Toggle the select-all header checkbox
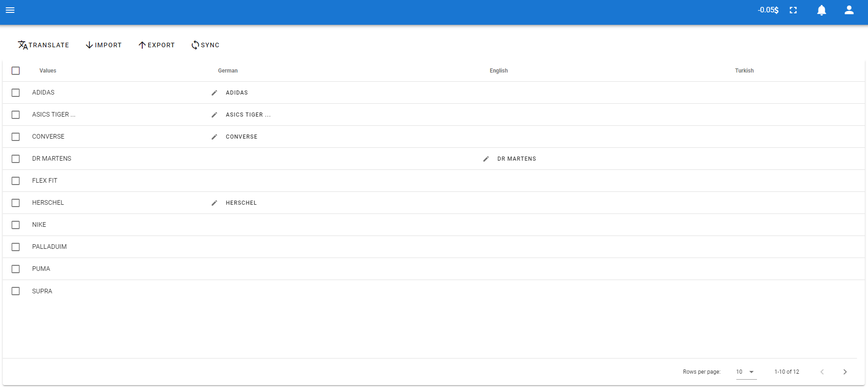Viewport: 868px width, 387px height. point(16,71)
